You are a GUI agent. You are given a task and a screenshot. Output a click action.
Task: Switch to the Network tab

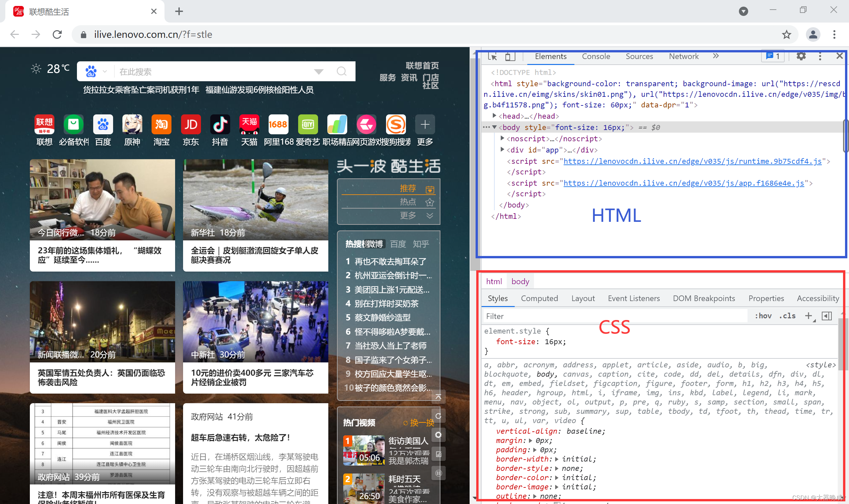click(684, 56)
